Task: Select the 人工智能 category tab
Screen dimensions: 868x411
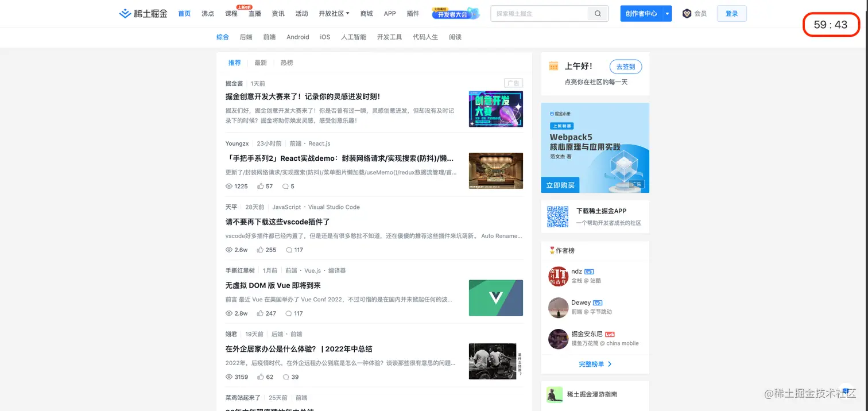Action: [x=354, y=37]
